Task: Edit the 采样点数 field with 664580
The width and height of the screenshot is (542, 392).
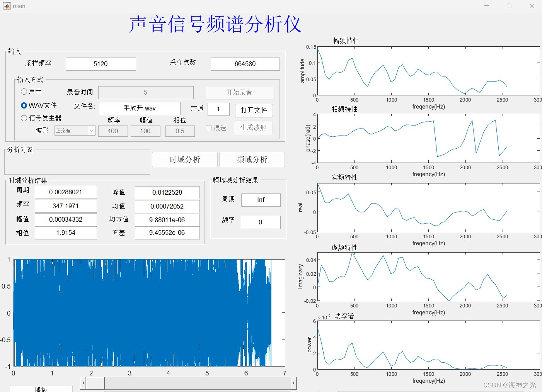Action: (245, 64)
